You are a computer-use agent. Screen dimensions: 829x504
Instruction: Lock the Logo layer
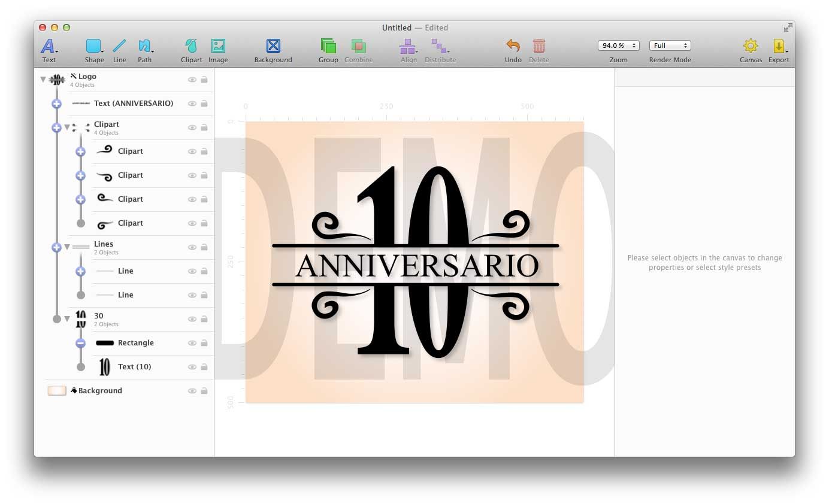(204, 80)
